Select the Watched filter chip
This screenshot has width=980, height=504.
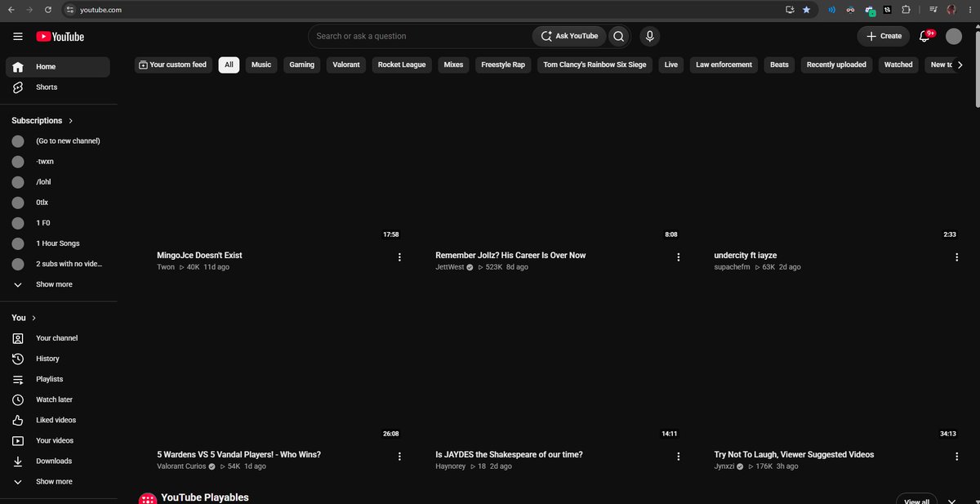click(898, 65)
